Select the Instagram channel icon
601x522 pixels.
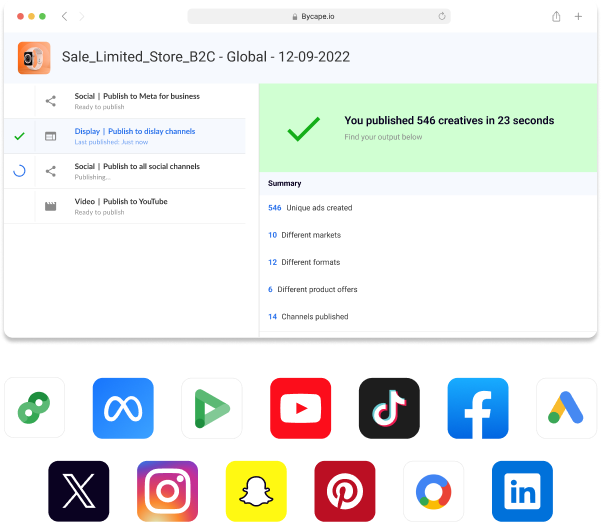point(167,491)
